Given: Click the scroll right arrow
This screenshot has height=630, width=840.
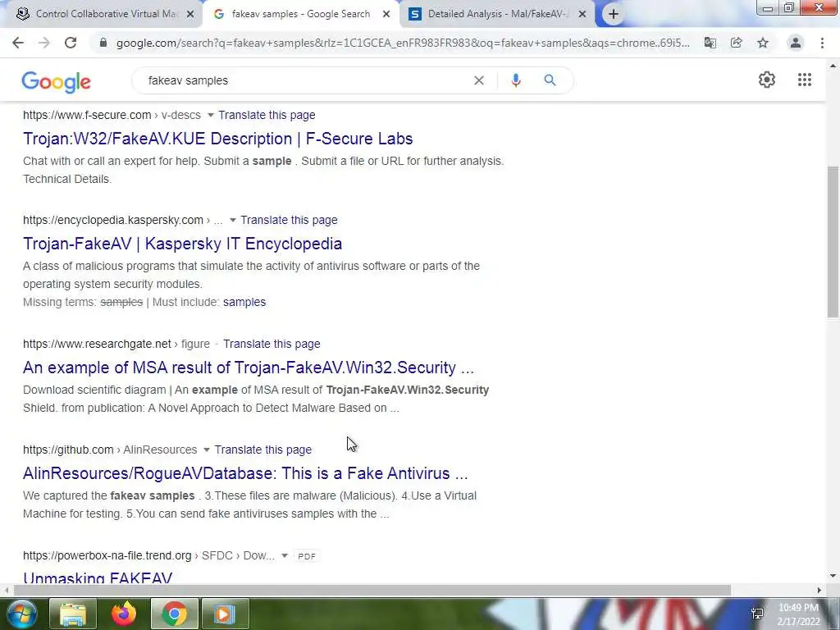Looking at the screenshot, I should pos(819,591).
